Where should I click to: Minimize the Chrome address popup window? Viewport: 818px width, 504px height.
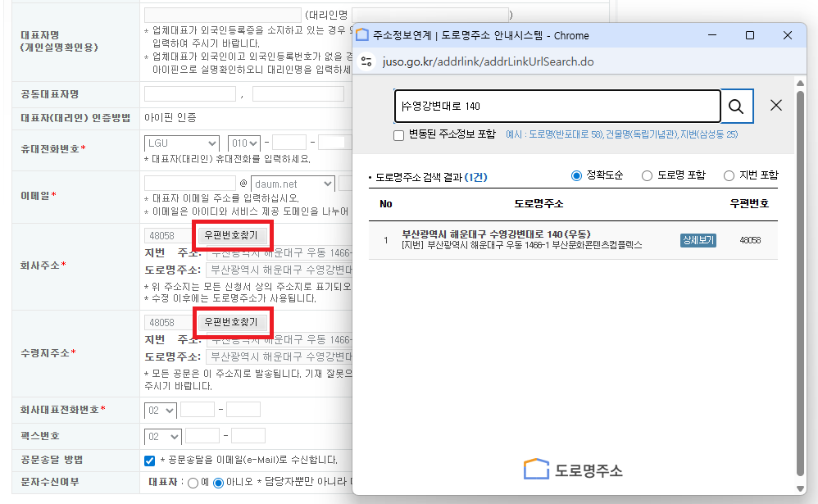pyautogui.click(x=711, y=35)
